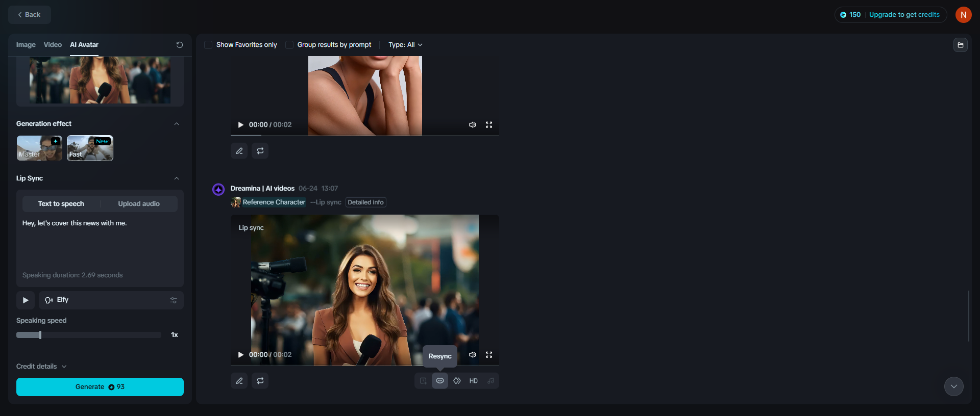Play the Lip sync video

(x=241, y=355)
